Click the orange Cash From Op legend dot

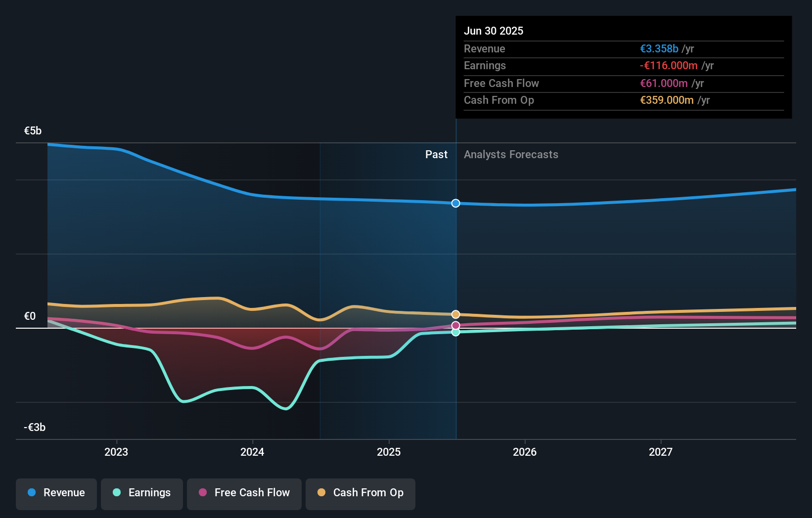[322, 493]
